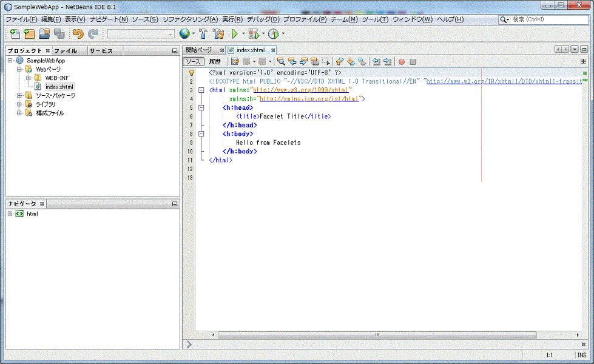This screenshot has height=364, width=594.
Task: Click the xmlns.jcp.org/jsf/html link
Action: 309,99
